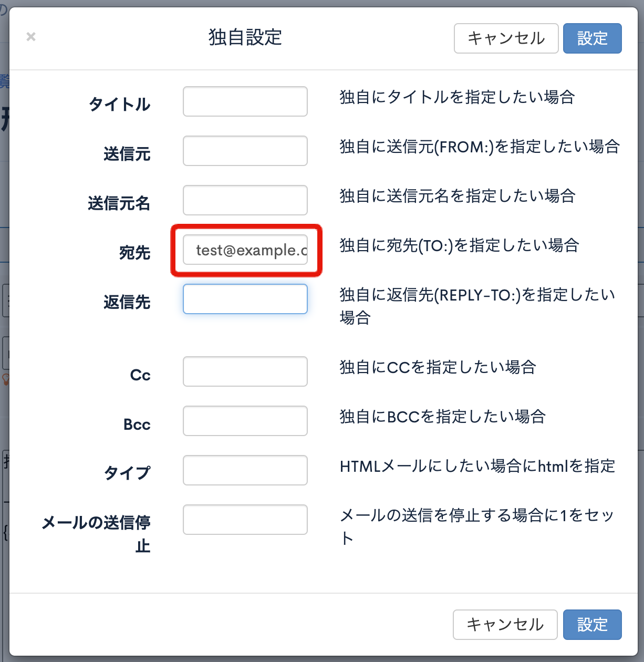Click the タイプ field label
This screenshot has height=662, width=644.
click(x=127, y=473)
